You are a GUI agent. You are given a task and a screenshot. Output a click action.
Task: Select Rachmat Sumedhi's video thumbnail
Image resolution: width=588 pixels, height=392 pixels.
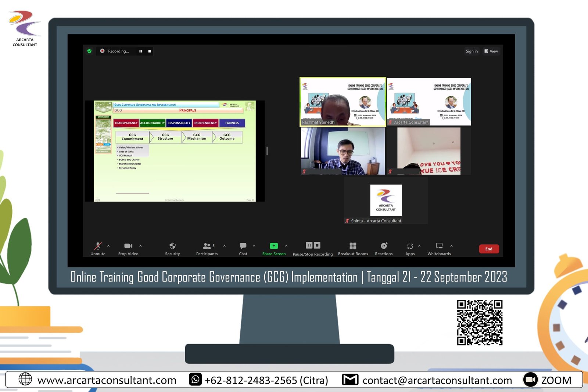pos(343,102)
